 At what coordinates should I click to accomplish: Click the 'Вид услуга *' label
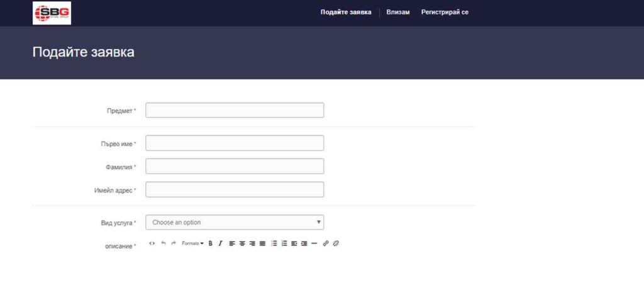(118, 223)
